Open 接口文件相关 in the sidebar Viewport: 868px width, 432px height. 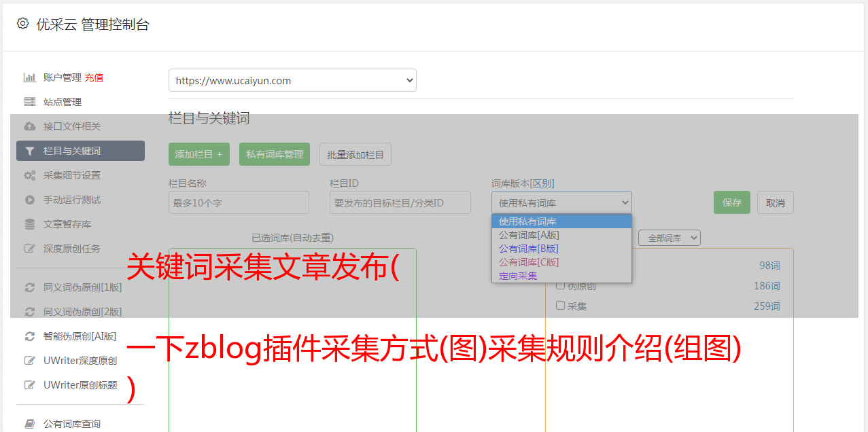[72, 126]
